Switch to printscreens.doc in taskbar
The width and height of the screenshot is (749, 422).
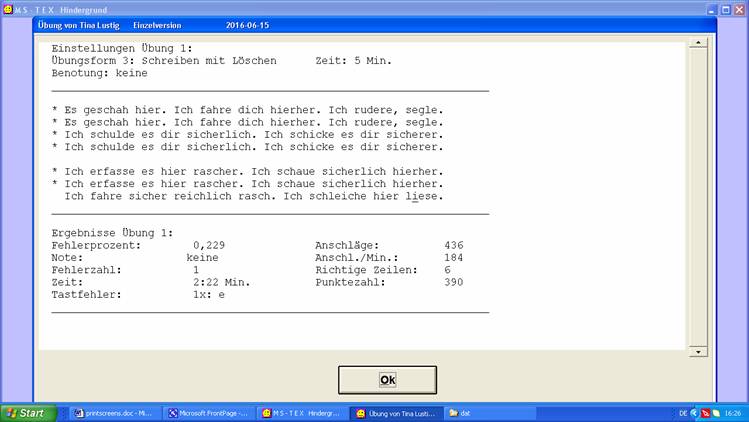112,412
